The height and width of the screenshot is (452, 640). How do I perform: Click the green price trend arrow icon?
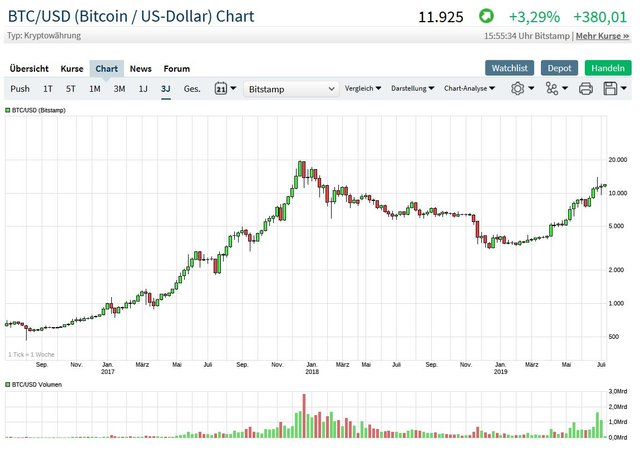click(x=485, y=17)
